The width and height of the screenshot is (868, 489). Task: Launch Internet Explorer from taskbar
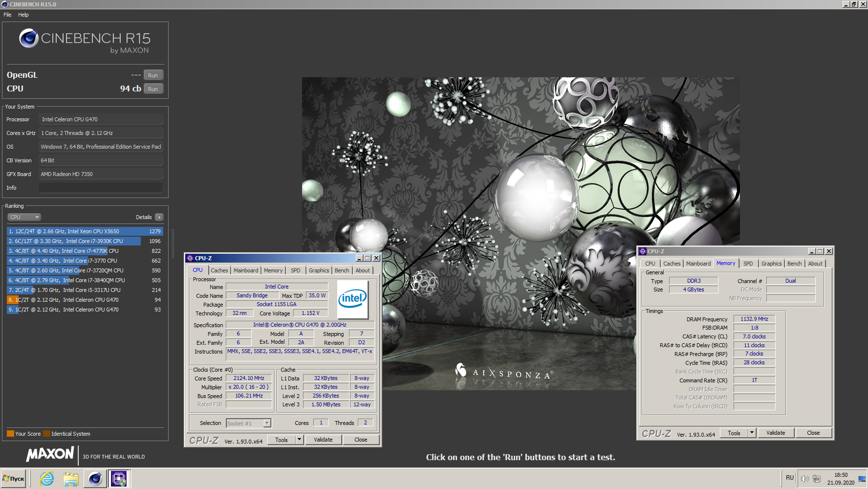pyautogui.click(x=47, y=479)
